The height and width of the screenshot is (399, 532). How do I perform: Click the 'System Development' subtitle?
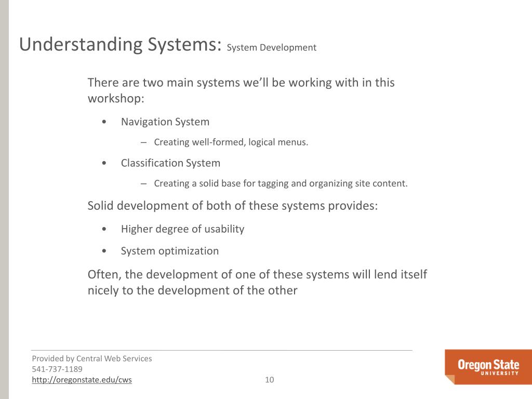[x=271, y=47]
